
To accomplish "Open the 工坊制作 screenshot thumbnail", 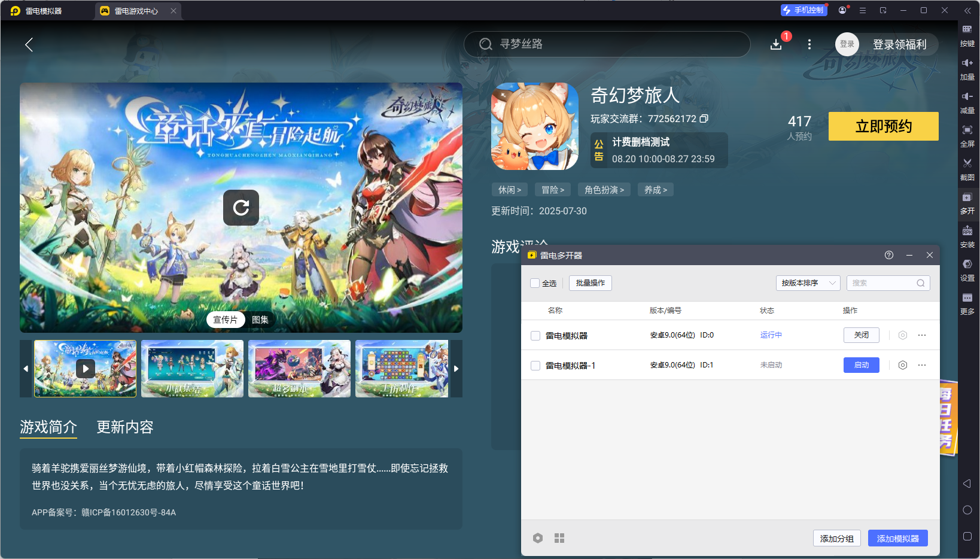I will pyautogui.click(x=402, y=369).
